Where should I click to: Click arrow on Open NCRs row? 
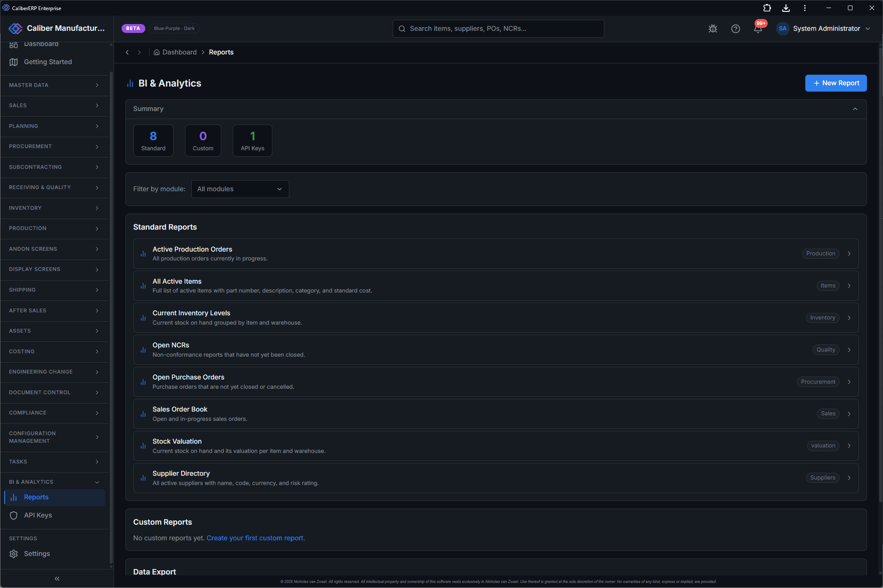coord(849,350)
